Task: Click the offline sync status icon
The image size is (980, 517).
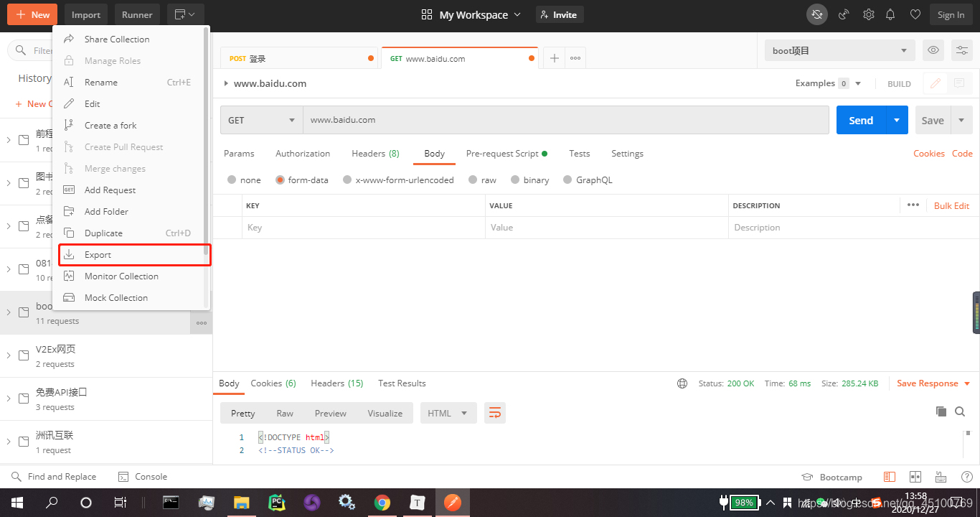Action: [x=816, y=14]
